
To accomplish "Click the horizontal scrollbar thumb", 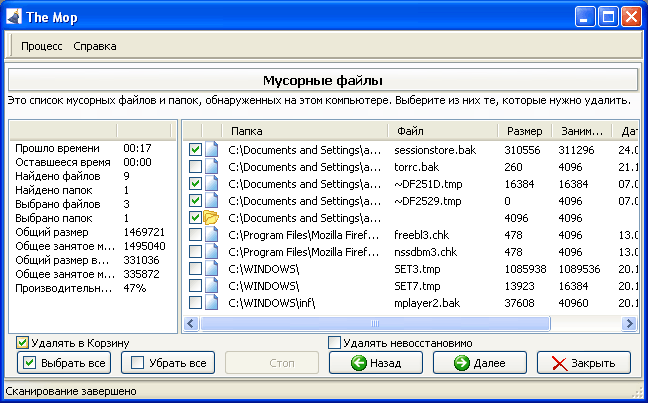I will [x=375, y=323].
